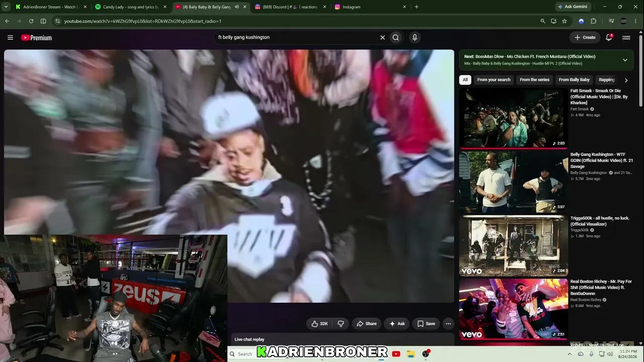This screenshot has width=644, height=362.
Task: Click the taskbar microphone tray icon
Action: (591, 354)
